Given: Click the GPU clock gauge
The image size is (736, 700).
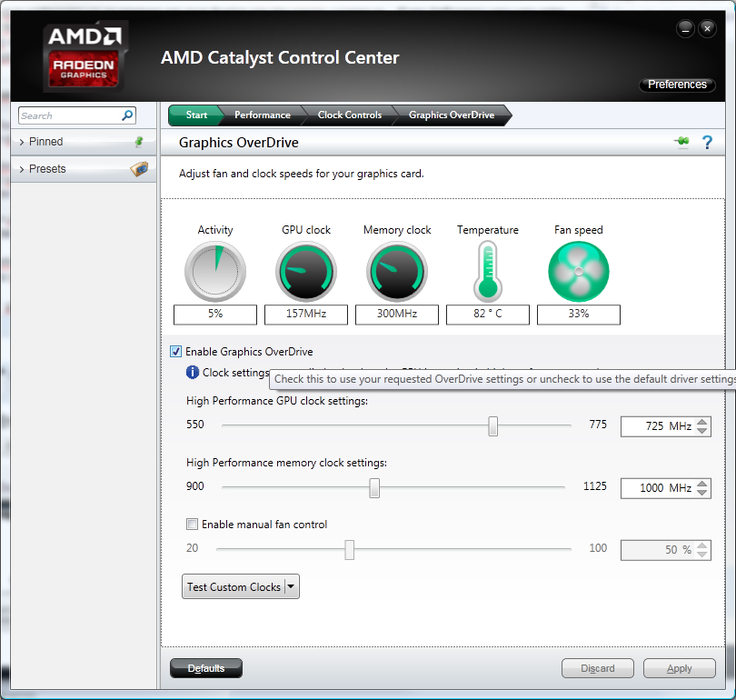Looking at the screenshot, I should tap(306, 271).
